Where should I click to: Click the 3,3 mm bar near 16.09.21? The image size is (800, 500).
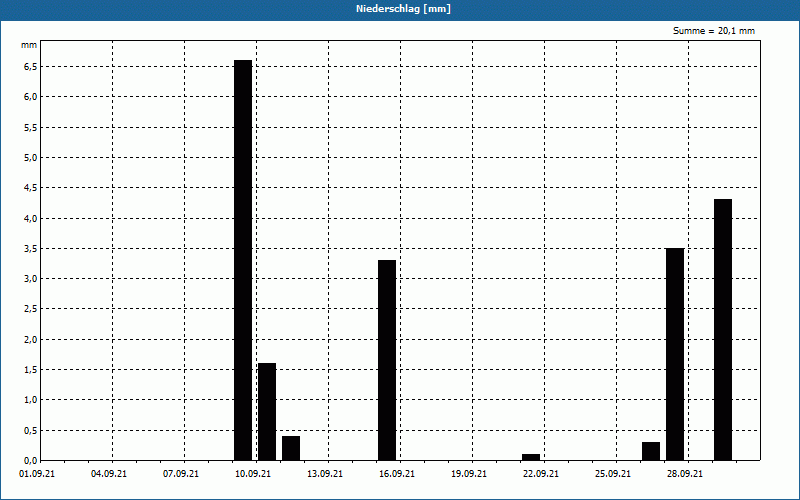point(387,360)
